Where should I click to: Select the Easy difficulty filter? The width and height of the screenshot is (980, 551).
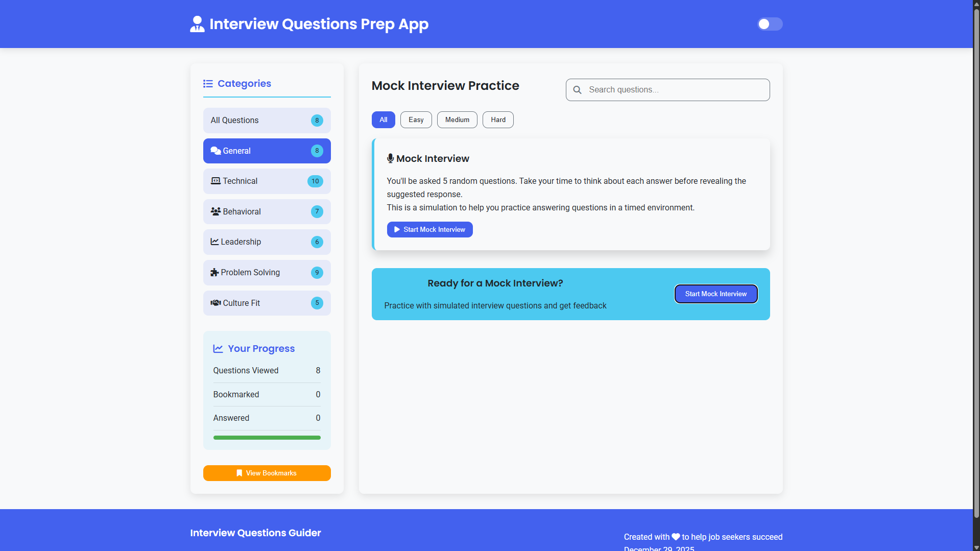[416, 119]
